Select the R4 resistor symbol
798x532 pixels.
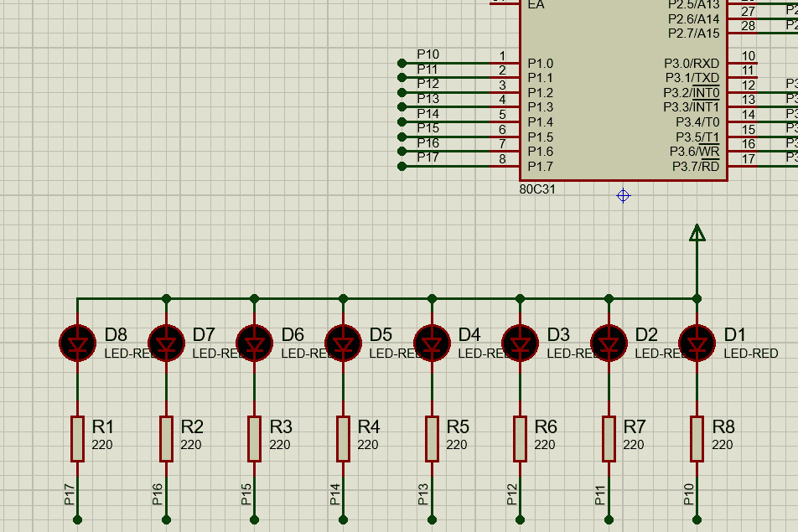click(343, 438)
